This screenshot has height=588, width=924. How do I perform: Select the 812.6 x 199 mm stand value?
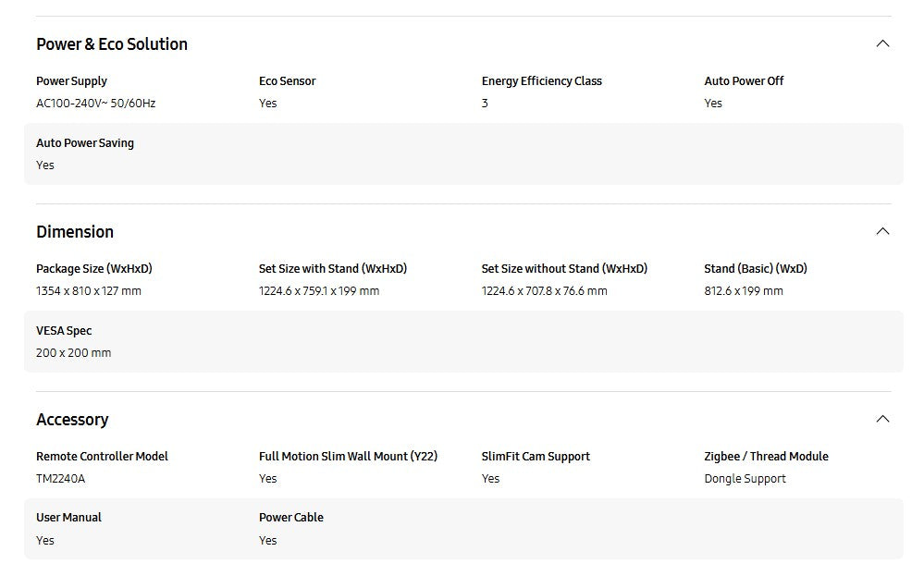pyautogui.click(x=743, y=291)
